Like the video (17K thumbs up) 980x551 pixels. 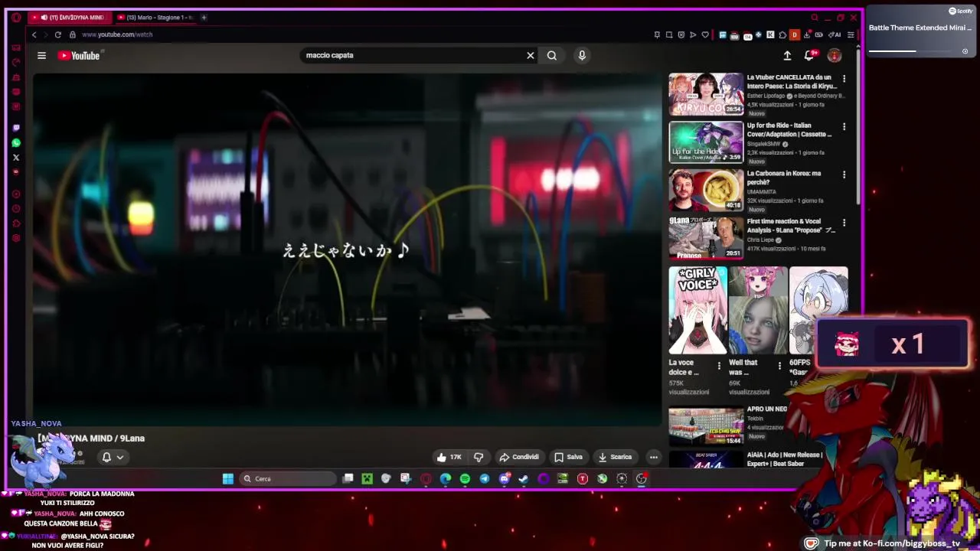coord(449,457)
